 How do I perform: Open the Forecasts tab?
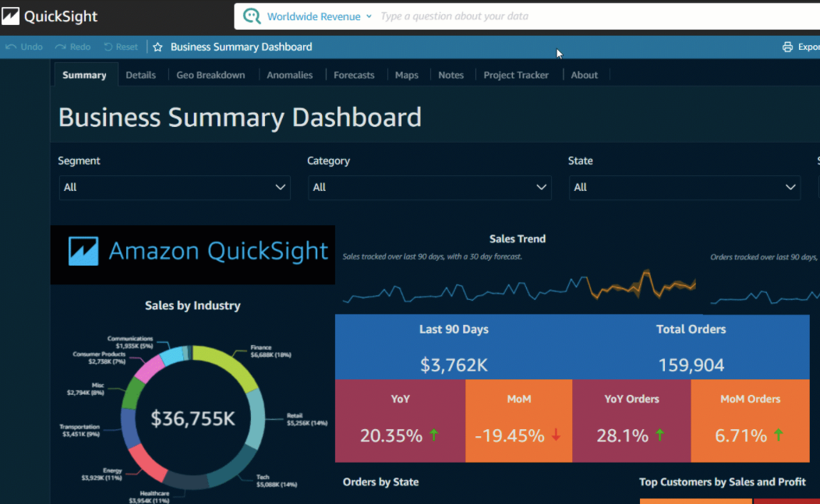pyautogui.click(x=354, y=75)
